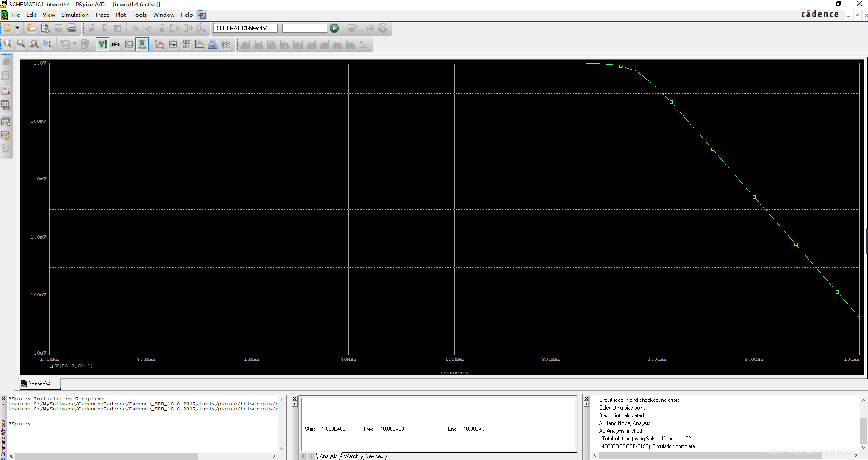The height and width of the screenshot is (460, 868).
Task: Click the FFT Fourier transform icon
Action: (x=116, y=44)
